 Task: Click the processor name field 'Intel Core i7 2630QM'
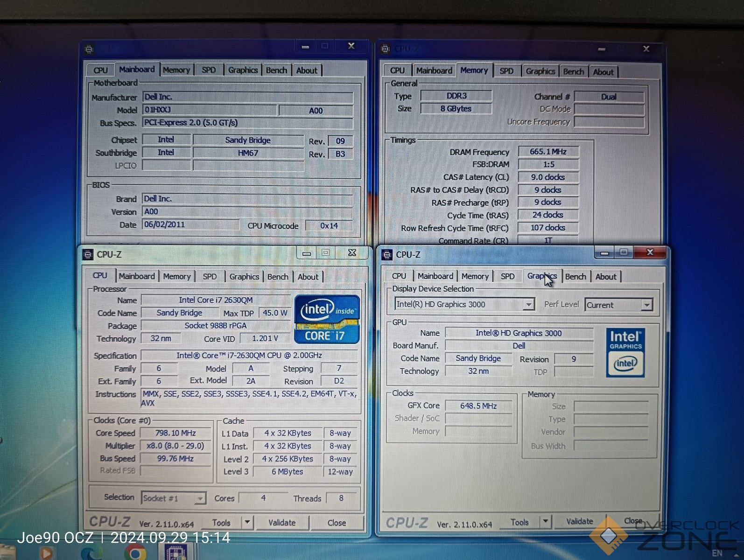pyautogui.click(x=216, y=300)
